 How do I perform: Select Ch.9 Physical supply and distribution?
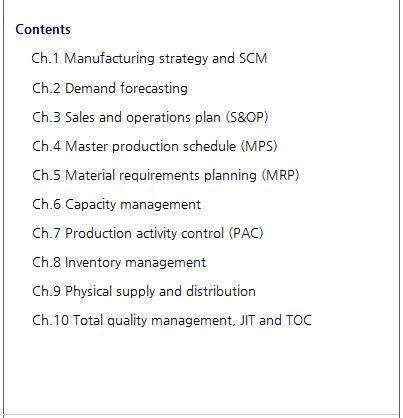[x=144, y=292]
